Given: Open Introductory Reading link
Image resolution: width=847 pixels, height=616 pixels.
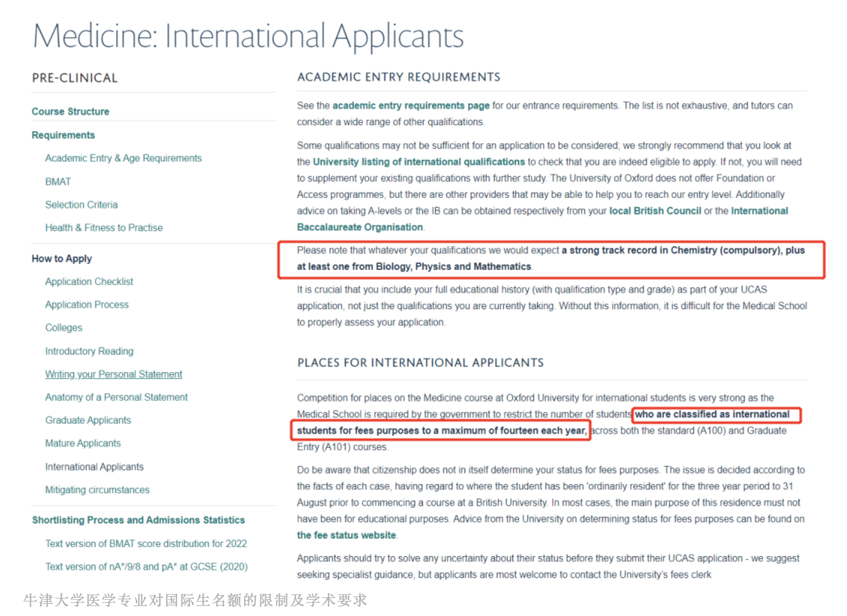Looking at the screenshot, I should [89, 351].
